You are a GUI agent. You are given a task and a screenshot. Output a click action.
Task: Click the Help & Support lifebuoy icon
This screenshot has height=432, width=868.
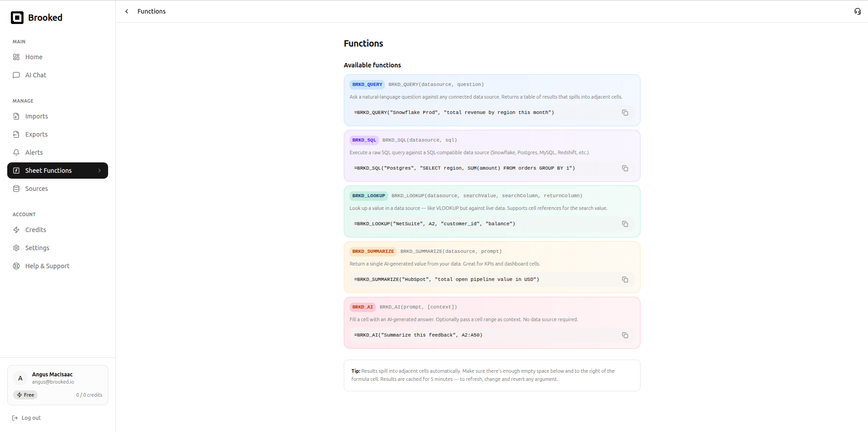(16, 266)
